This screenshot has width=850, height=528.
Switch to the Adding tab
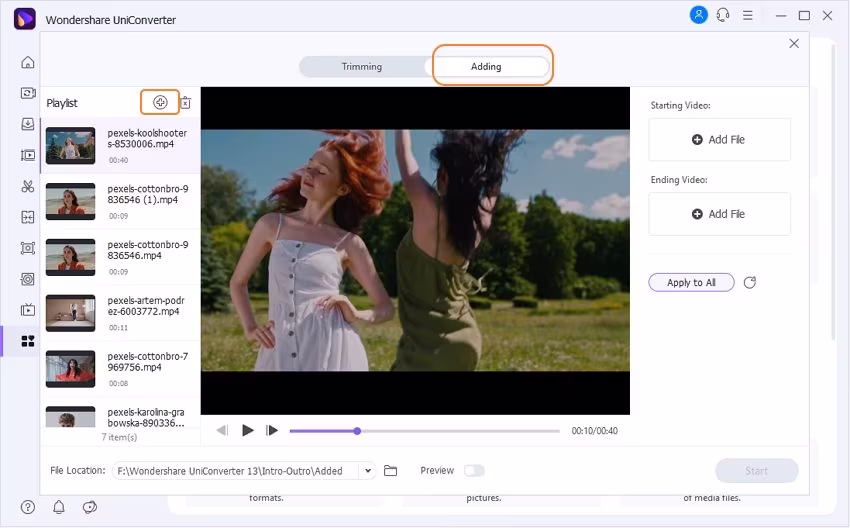[486, 67]
